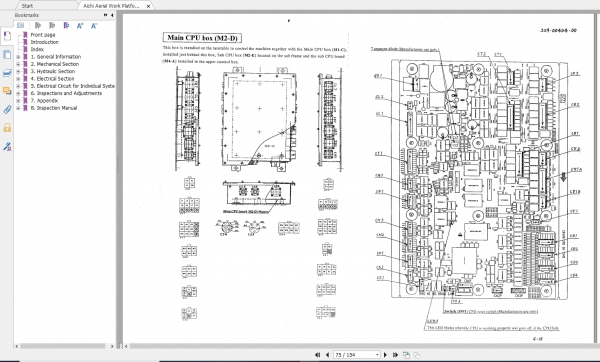Expand the 8. Inspection Manual bookmark

pos(18,108)
